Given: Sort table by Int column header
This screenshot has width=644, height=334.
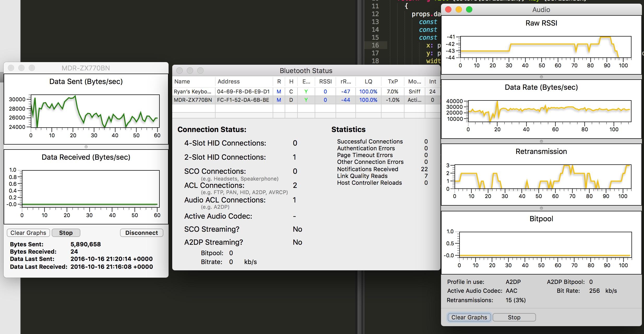Looking at the screenshot, I should [433, 81].
